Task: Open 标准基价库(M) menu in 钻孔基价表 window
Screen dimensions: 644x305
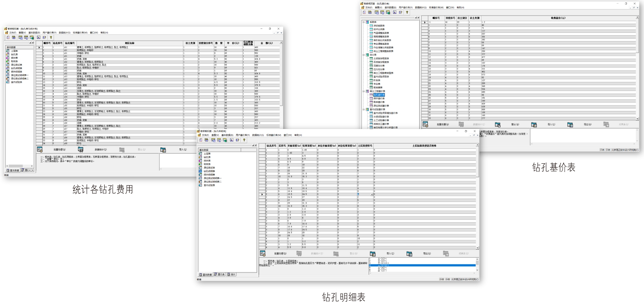Action: click(436, 7)
